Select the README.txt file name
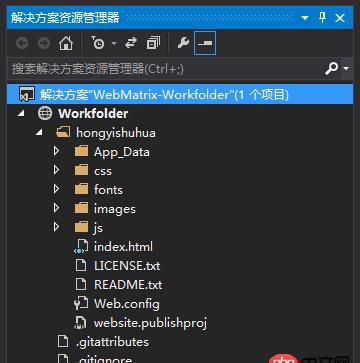This screenshot has width=360, height=363. click(128, 285)
